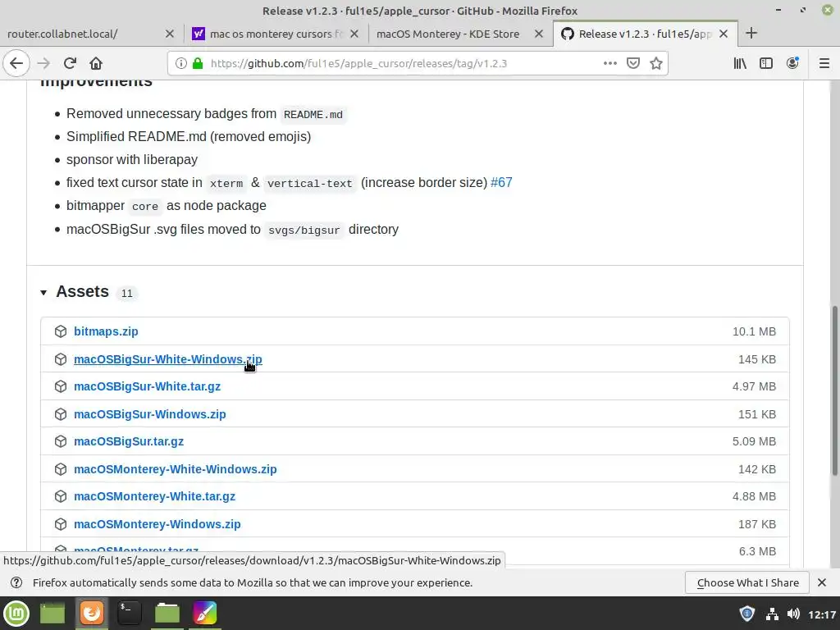Open the volume control tray icon
The image size is (840, 630).
click(793, 614)
